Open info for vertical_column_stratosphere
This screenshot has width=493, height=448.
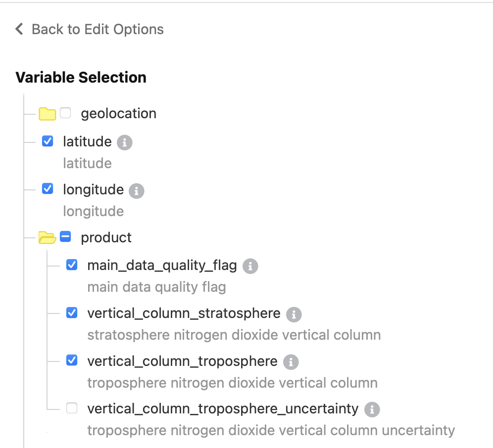(294, 314)
